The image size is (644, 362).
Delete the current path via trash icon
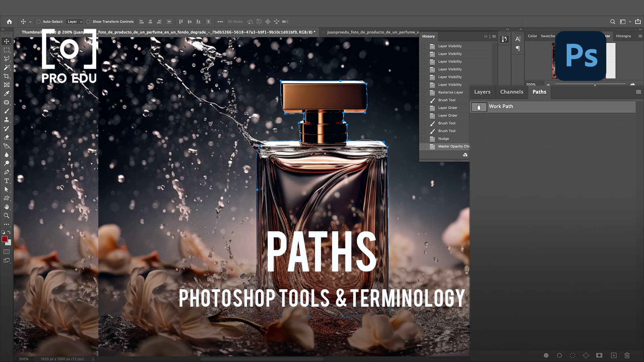coord(627,355)
